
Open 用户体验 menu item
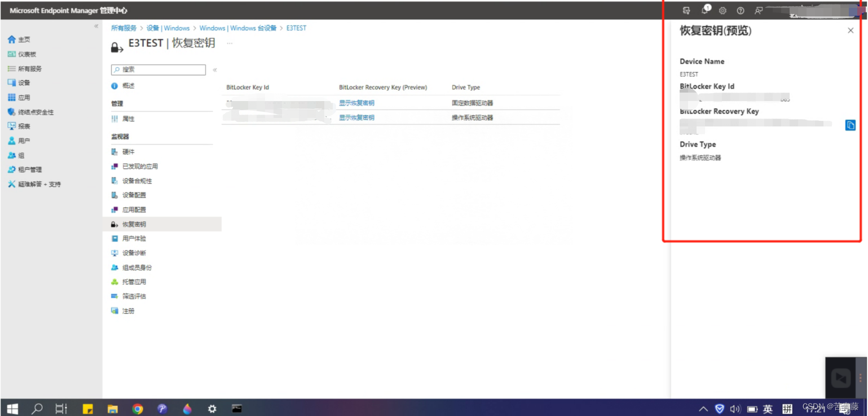point(129,239)
